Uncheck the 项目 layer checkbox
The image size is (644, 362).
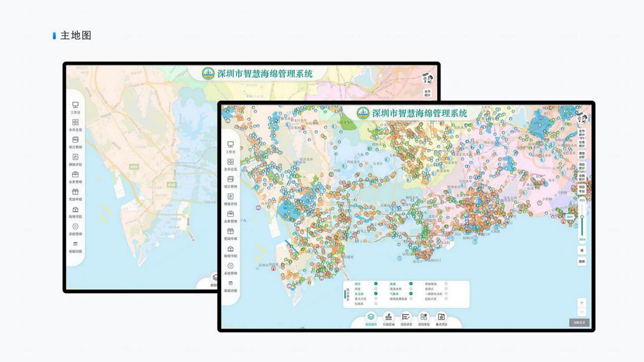[x=376, y=284]
